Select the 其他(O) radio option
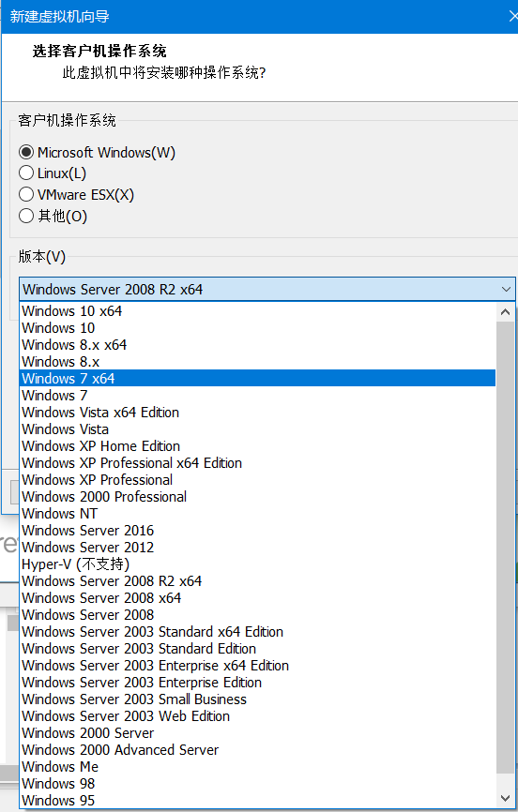Screen dimensions: 518x812 26,216
